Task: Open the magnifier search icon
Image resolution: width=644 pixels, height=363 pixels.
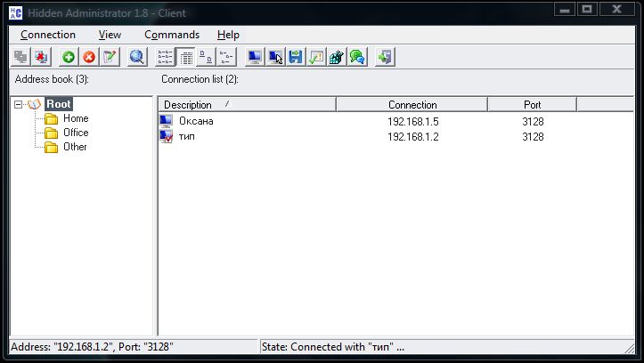Action: [137, 57]
